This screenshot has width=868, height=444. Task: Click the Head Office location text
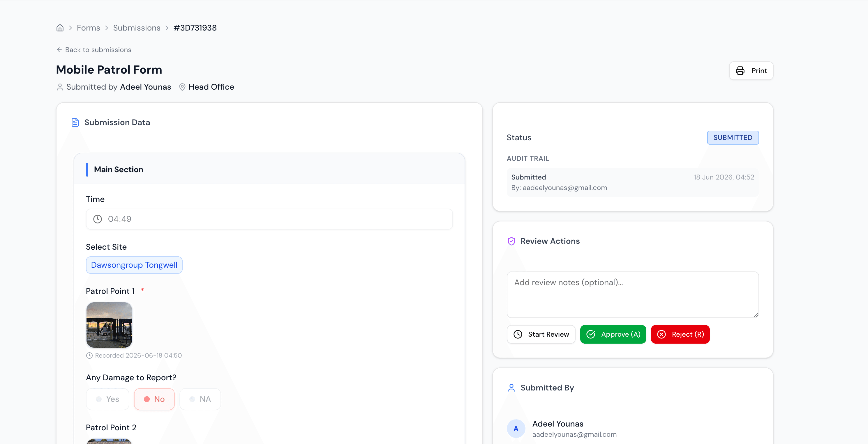(211, 87)
